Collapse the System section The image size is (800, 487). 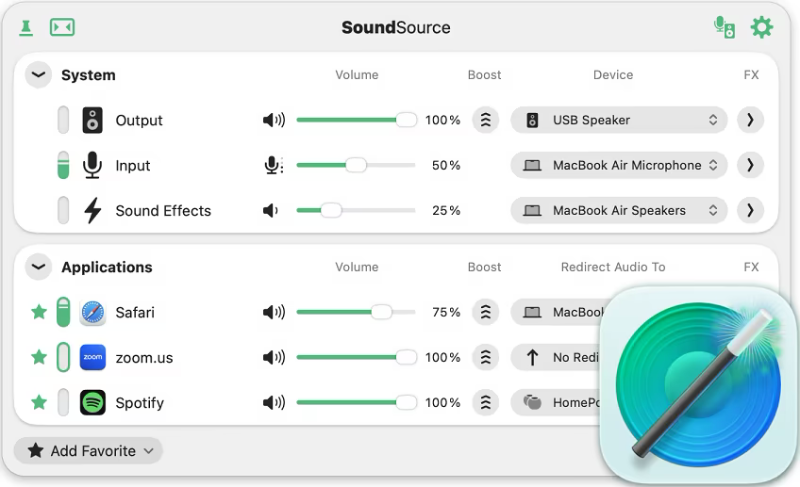[x=38, y=75]
